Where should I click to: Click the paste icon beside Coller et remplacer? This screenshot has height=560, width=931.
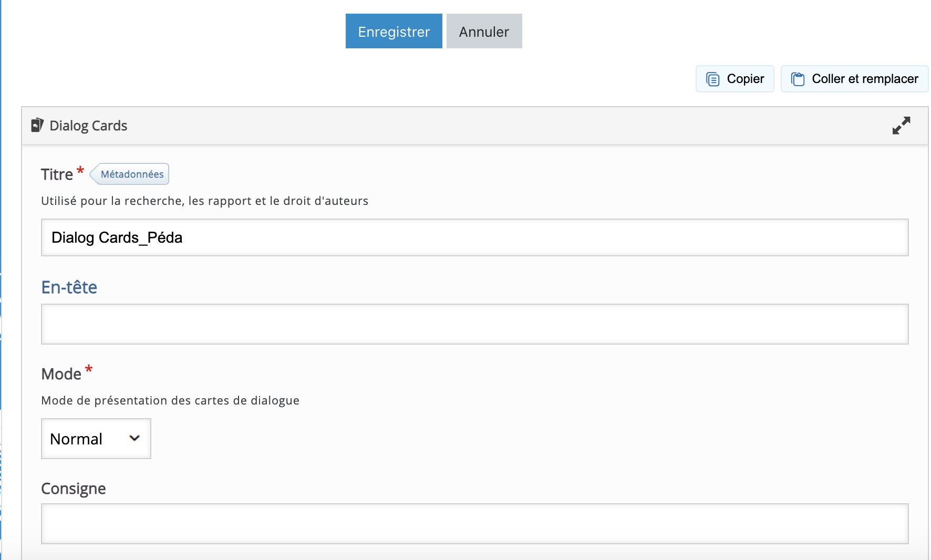click(798, 79)
